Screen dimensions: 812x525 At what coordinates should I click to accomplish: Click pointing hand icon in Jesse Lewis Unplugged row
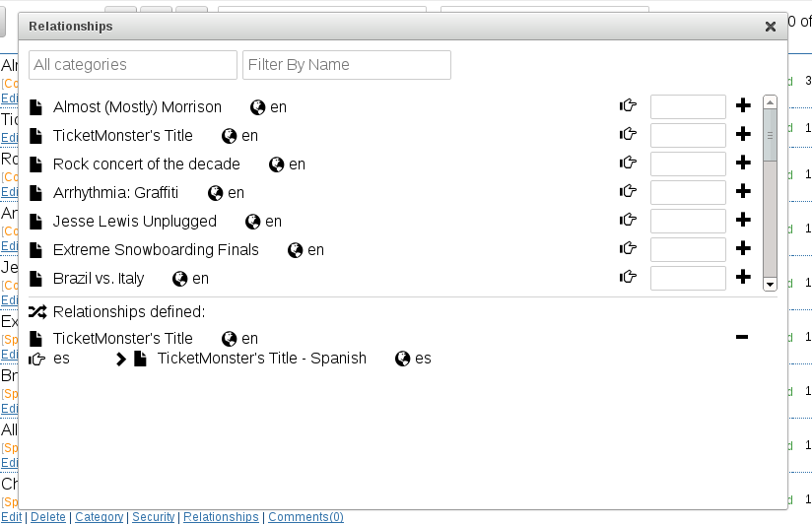click(x=628, y=220)
